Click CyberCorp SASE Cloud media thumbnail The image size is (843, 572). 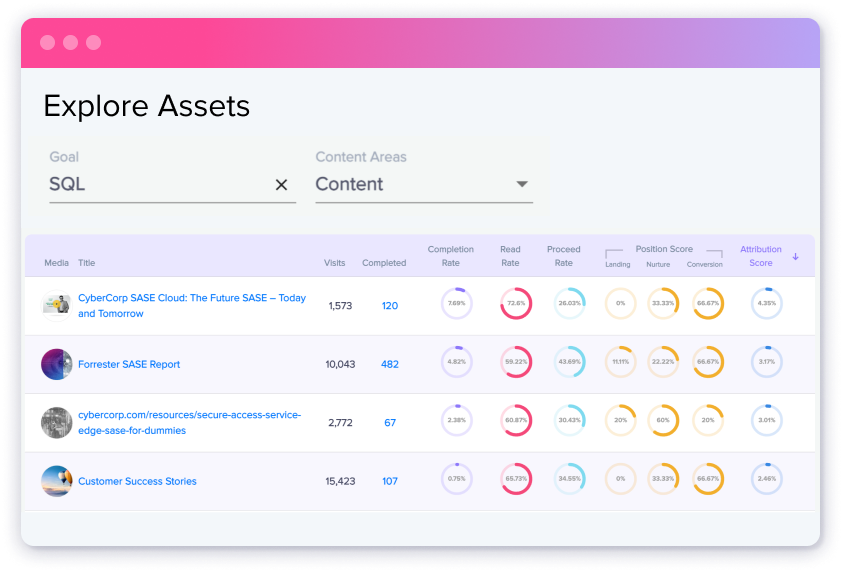56,305
